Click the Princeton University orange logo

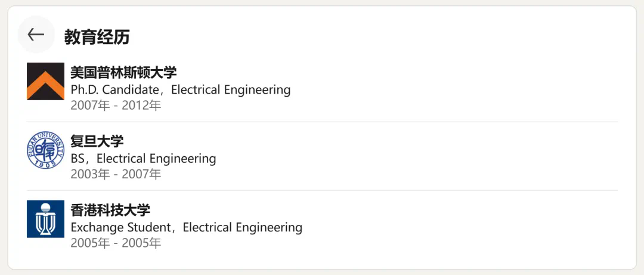point(45,81)
